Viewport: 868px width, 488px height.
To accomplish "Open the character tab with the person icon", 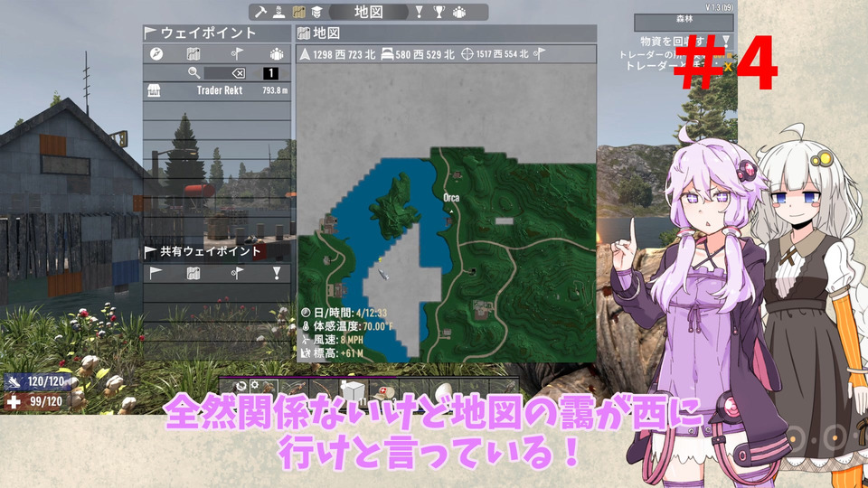I will [279, 12].
